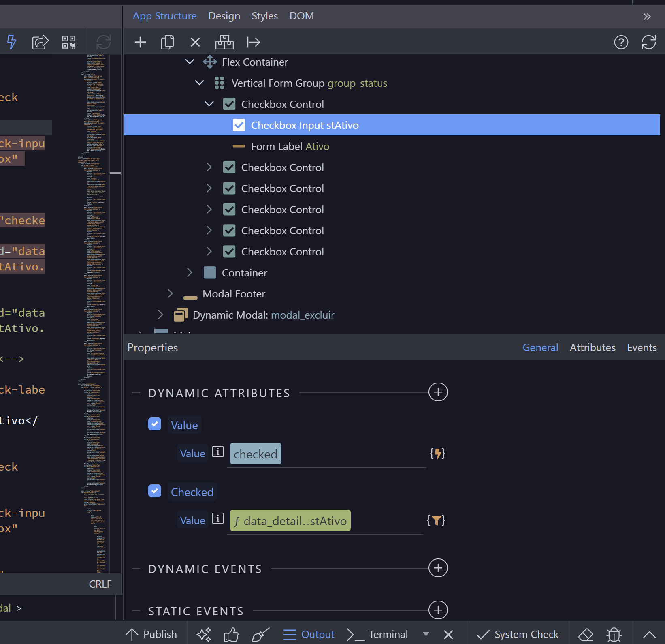Click the component wrap/blocks icon in toolbar
665x644 pixels.
pyautogui.click(x=224, y=42)
